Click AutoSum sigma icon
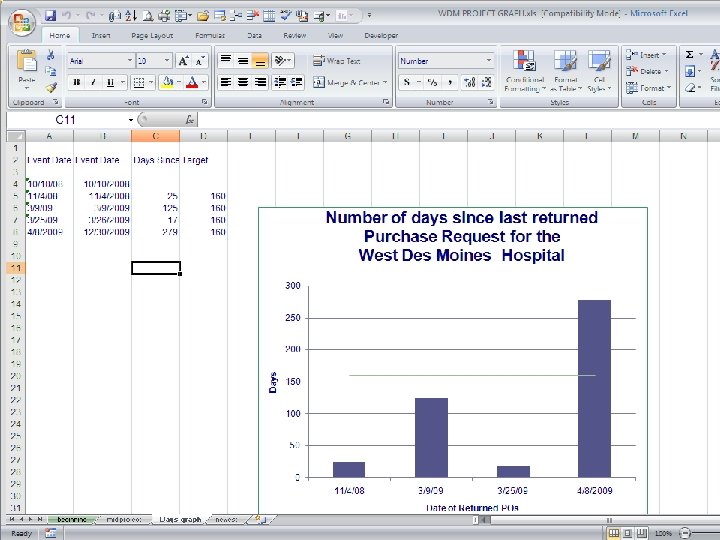Image resolution: width=720 pixels, height=540 pixels. click(x=689, y=55)
